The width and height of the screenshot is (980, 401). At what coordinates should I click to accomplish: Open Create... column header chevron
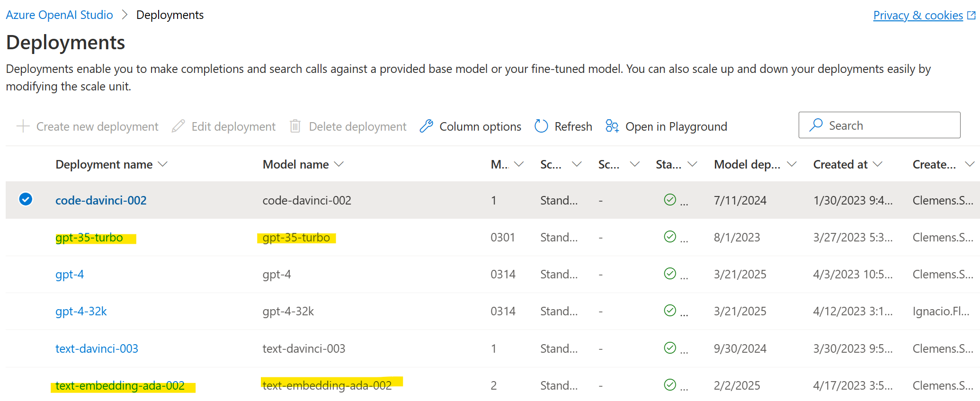970,164
